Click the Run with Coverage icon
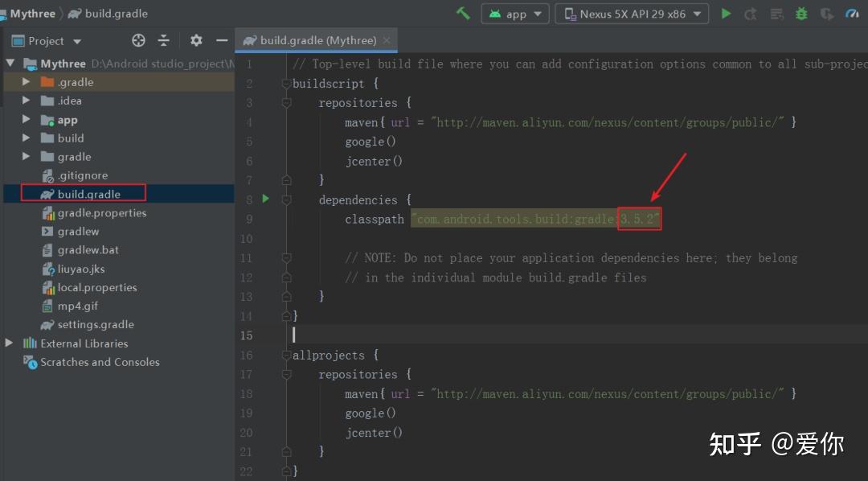This screenshot has height=481, width=868. 827,14
